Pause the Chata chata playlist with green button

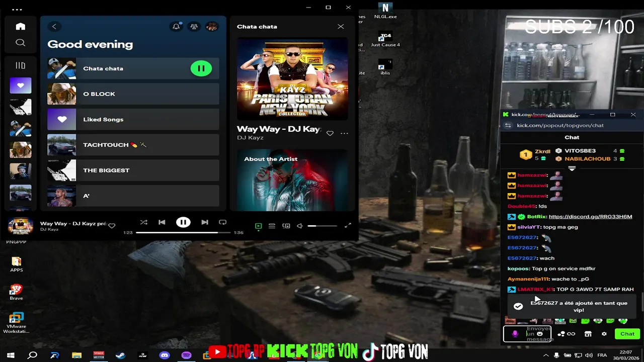pyautogui.click(x=201, y=68)
